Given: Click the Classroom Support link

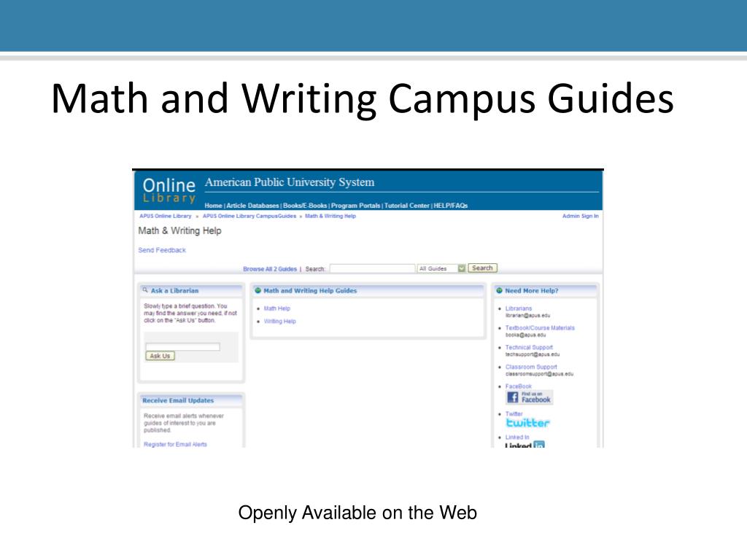Looking at the screenshot, I should tap(531, 367).
